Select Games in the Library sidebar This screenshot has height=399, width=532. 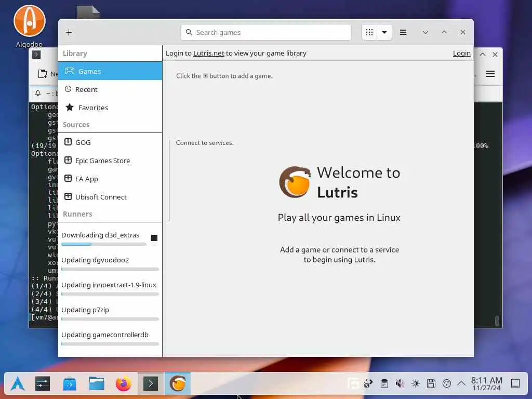tap(110, 71)
